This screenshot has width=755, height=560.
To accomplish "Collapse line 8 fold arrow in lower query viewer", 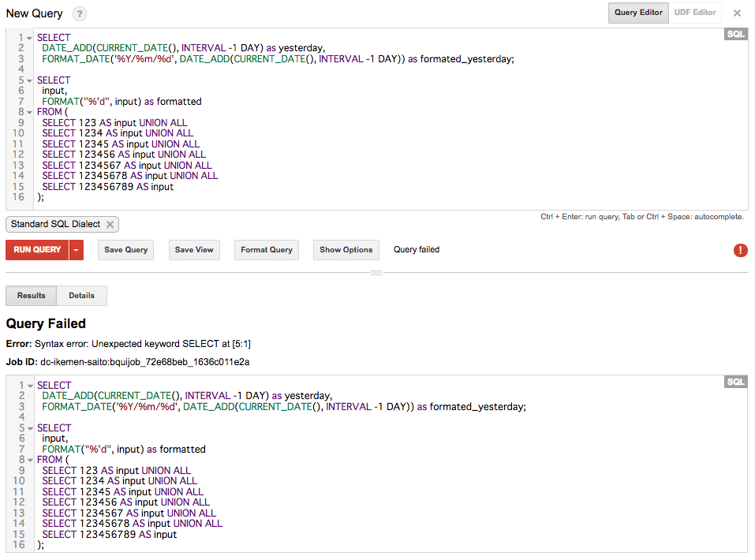I will tap(30, 460).
